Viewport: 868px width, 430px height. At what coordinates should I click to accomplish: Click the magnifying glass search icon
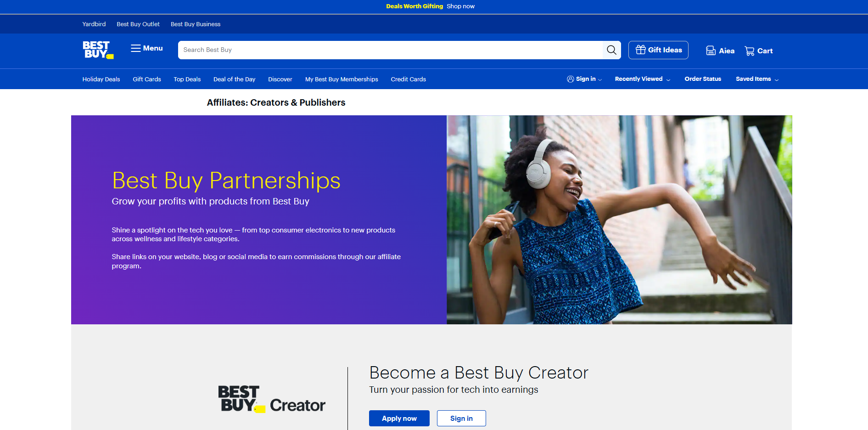(611, 50)
